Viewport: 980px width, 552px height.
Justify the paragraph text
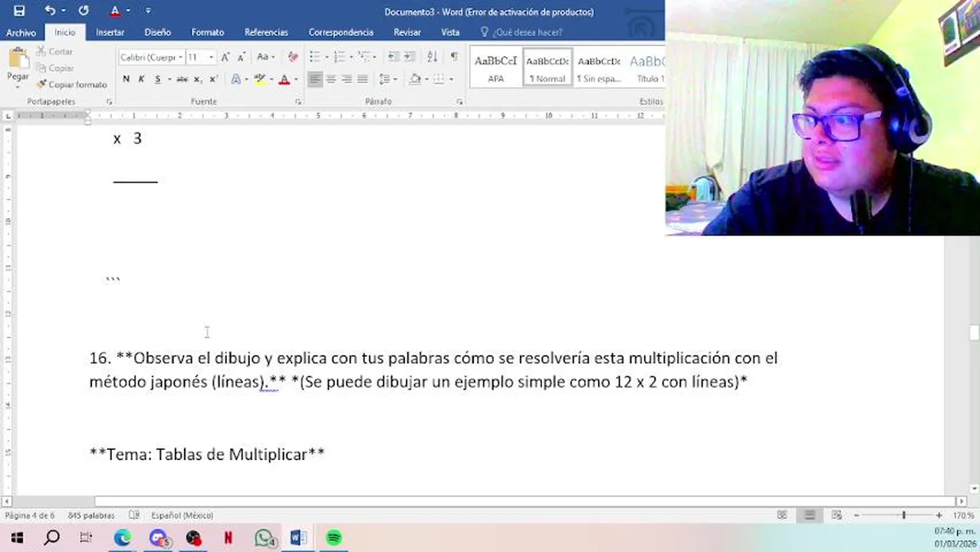coord(362,79)
